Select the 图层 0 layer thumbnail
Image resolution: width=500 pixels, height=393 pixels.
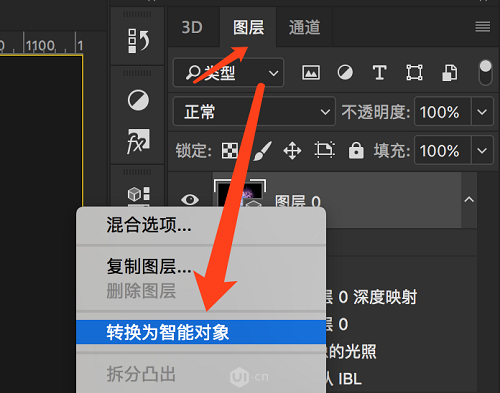tap(240, 193)
